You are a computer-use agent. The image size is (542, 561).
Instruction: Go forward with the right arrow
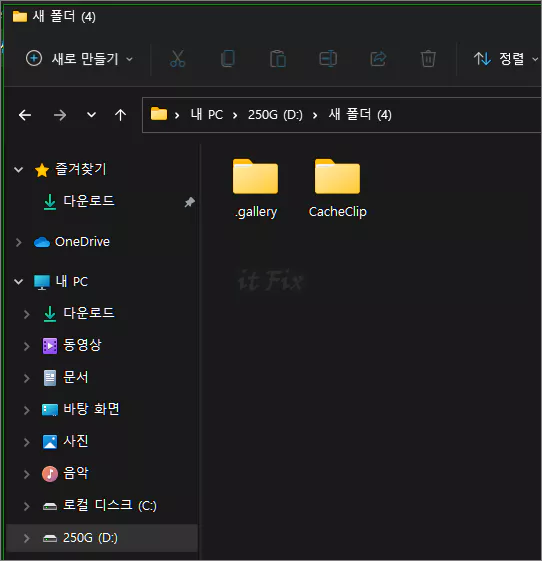(60, 115)
